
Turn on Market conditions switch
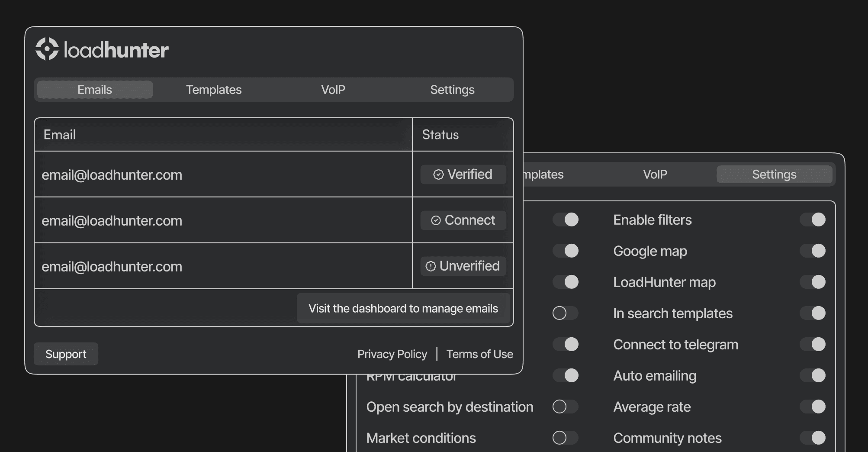565,438
